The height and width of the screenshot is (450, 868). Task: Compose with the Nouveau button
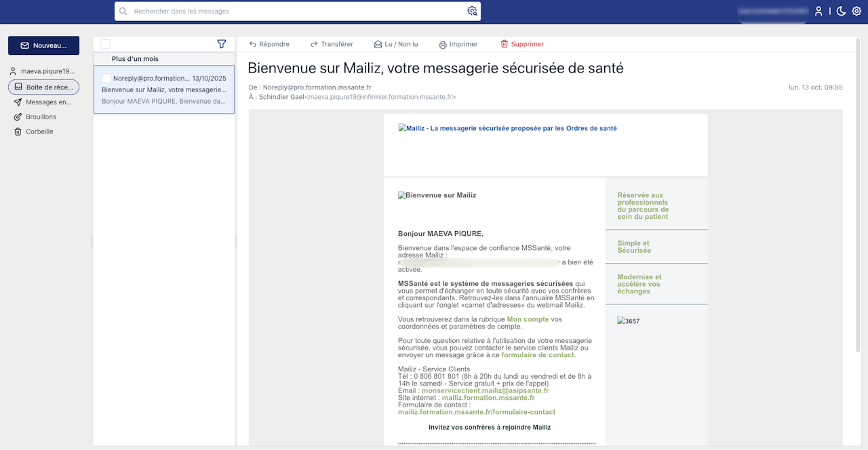click(43, 45)
